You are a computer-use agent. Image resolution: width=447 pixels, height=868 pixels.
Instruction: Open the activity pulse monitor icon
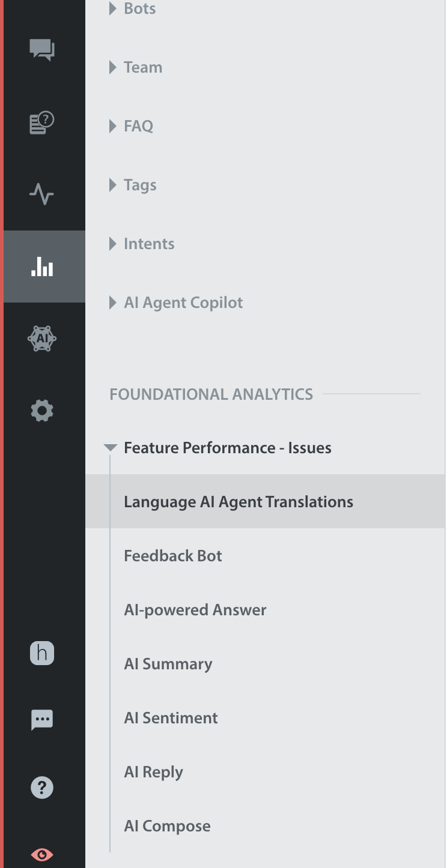(42, 194)
